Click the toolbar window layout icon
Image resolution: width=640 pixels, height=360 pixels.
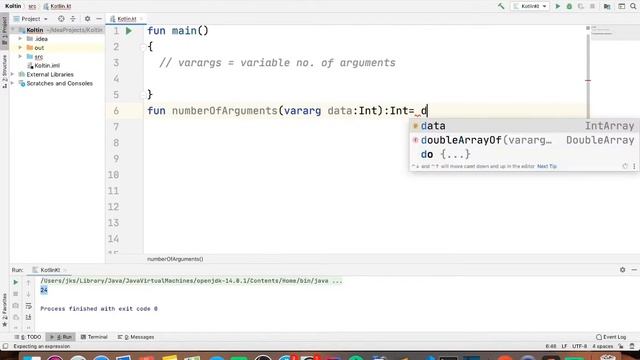(621, 6)
